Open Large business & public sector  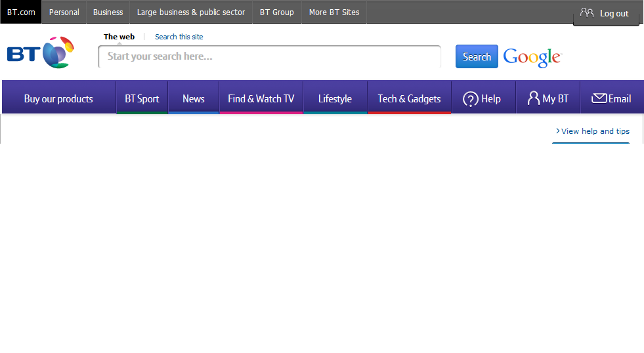(x=191, y=12)
